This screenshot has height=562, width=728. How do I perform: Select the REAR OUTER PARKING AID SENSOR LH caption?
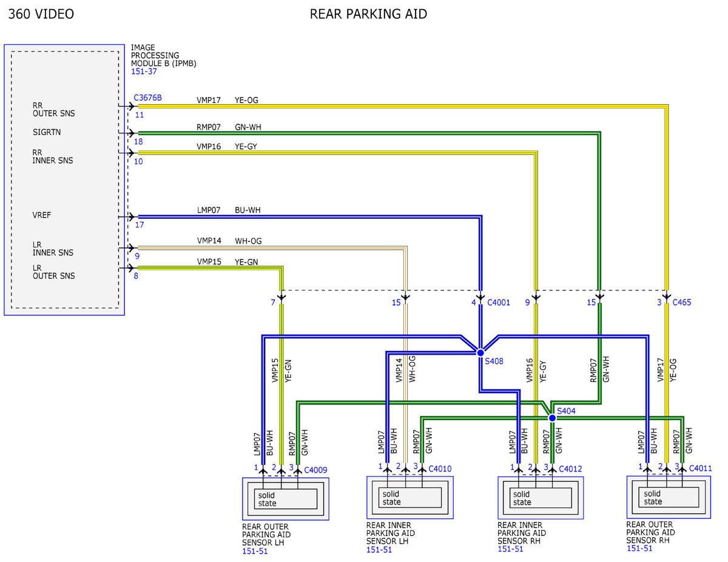[x=266, y=535]
